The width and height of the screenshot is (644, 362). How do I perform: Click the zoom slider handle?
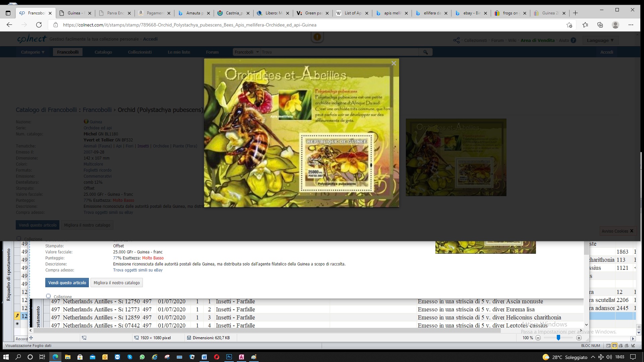click(558, 338)
